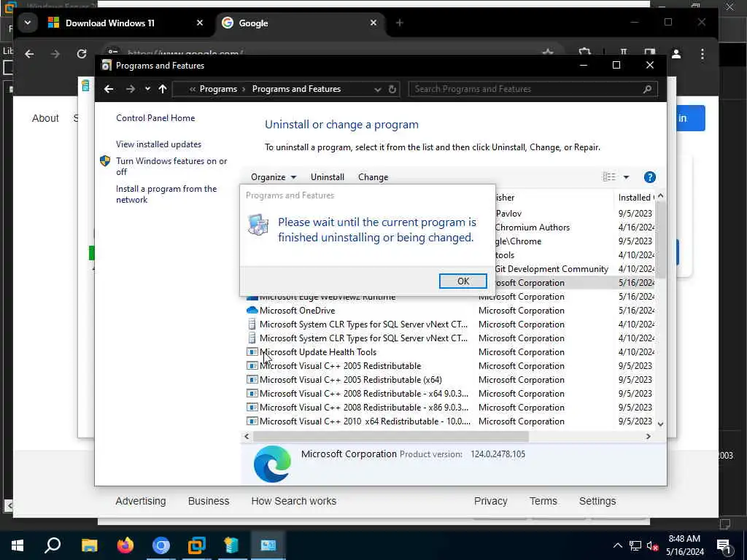Click Chrome back navigation arrow
This screenshot has height=560, width=747.
click(x=29, y=54)
